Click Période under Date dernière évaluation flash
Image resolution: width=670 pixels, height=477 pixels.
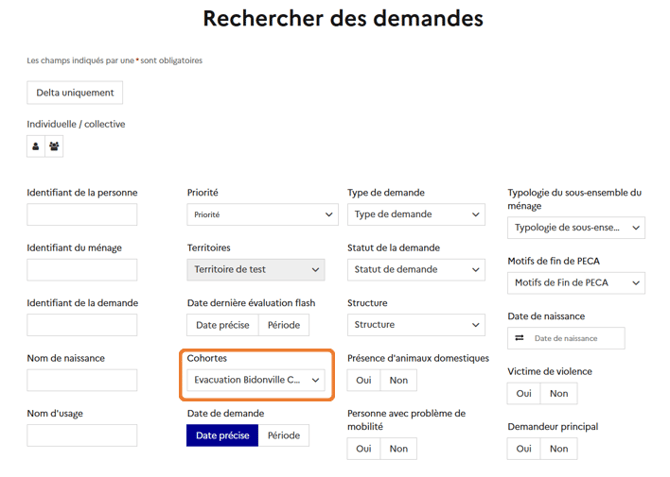coord(284,325)
